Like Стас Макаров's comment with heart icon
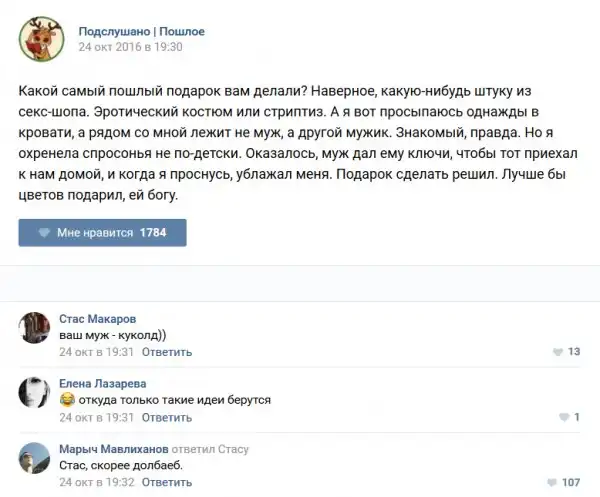Image resolution: width=600 pixels, height=497 pixels. tap(558, 352)
